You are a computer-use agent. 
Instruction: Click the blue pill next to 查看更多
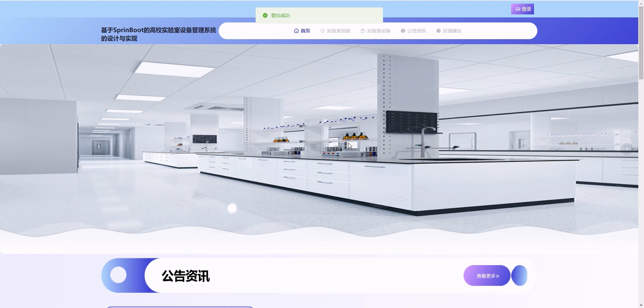click(519, 275)
